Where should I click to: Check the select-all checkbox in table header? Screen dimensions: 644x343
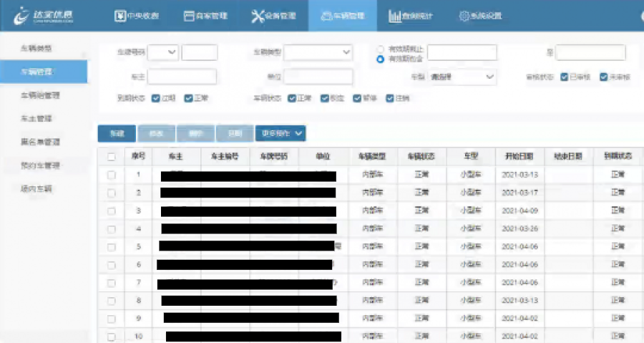111,156
